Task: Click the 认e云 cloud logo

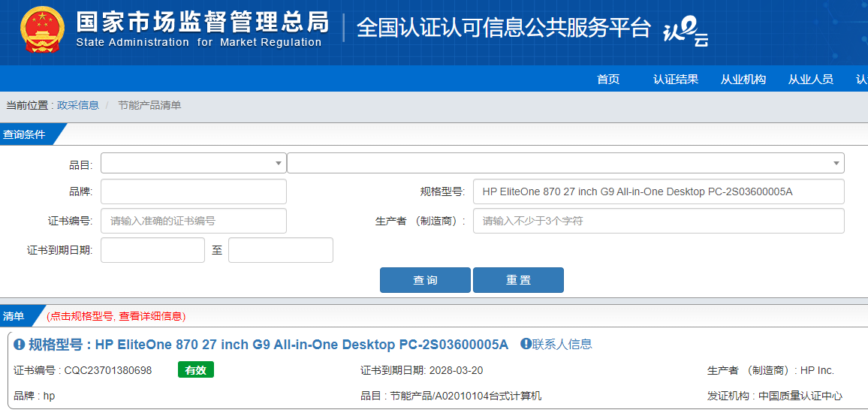Action: [686, 32]
